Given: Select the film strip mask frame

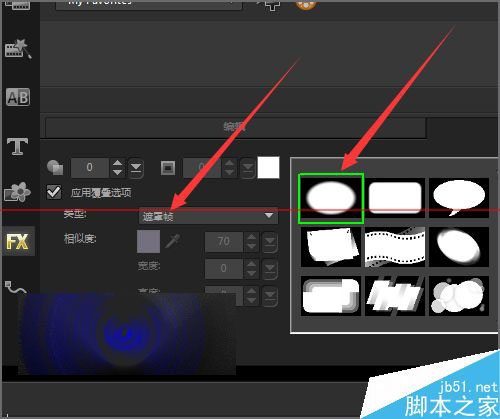Looking at the screenshot, I should [x=395, y=247].
